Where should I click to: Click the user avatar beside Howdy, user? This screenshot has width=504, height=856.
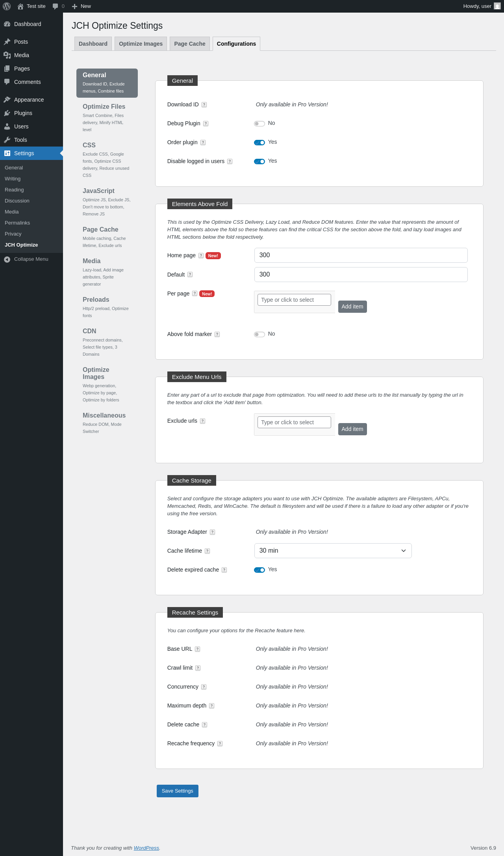[x=497, y=6]
